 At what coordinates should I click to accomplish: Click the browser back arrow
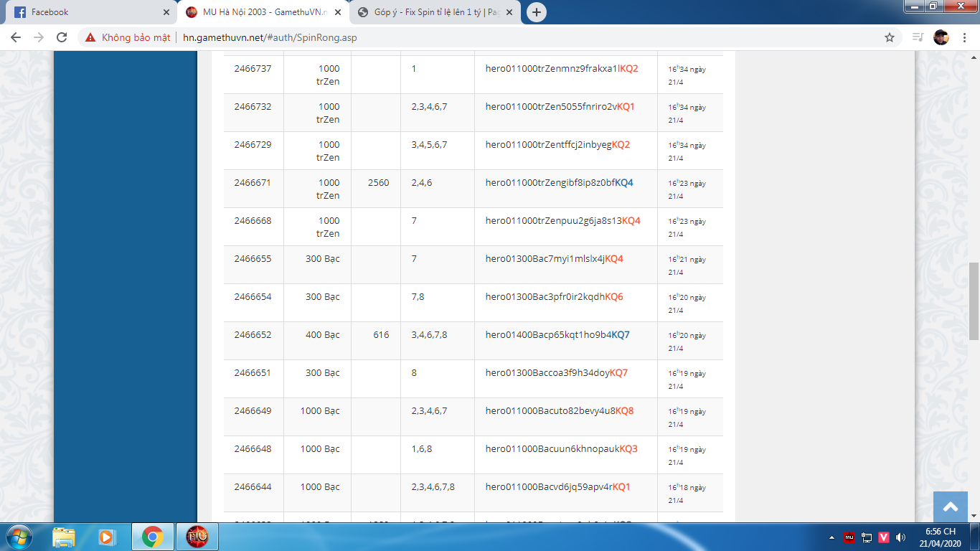pyautogui.click(x=16, y=37)
